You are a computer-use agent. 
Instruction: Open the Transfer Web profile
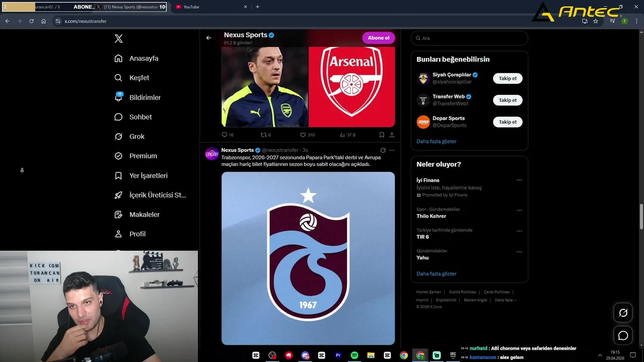[449, 97]
